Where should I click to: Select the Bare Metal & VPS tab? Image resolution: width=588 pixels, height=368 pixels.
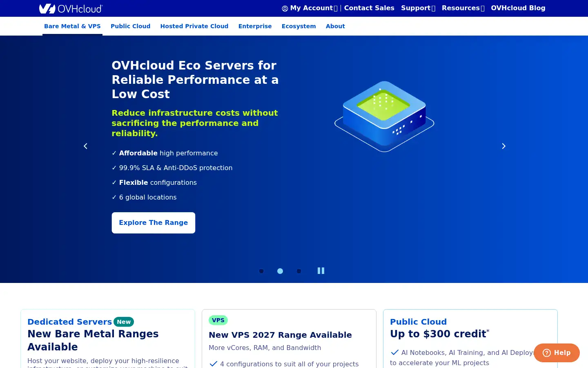point(72,26)
